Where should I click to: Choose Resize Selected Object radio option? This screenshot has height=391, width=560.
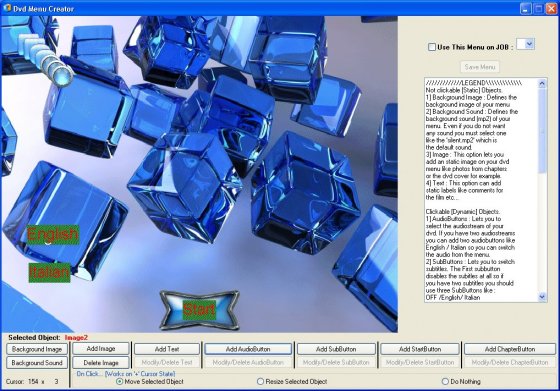click(x=260, y=381)
